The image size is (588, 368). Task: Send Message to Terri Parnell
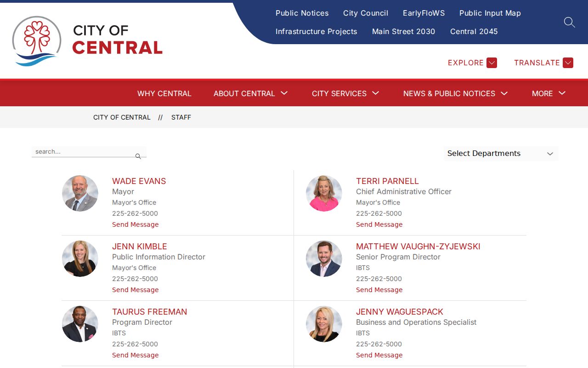click(379, 224)
